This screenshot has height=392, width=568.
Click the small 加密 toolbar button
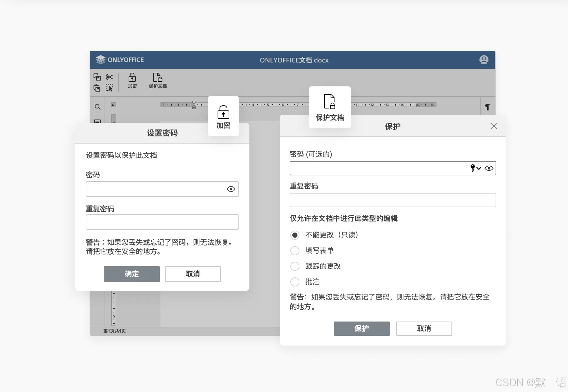[x=132, y=81]
